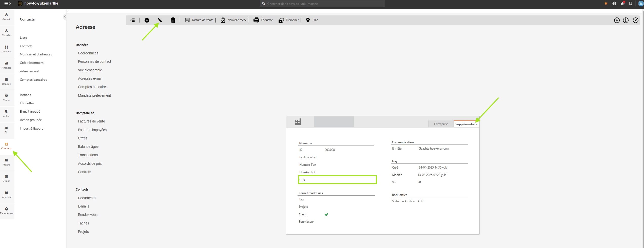Click the plus icon beside the pencil
This screenshot has height=248, width=644.
147,20
